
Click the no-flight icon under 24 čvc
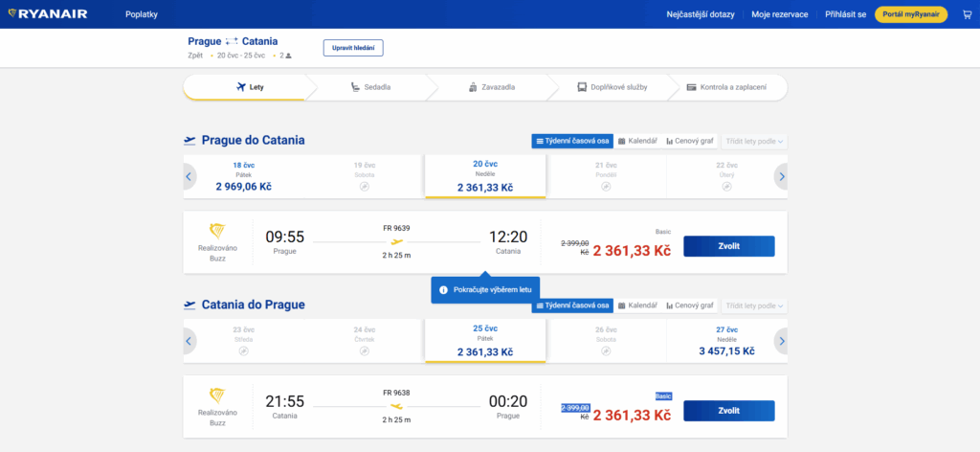(365, 350)
